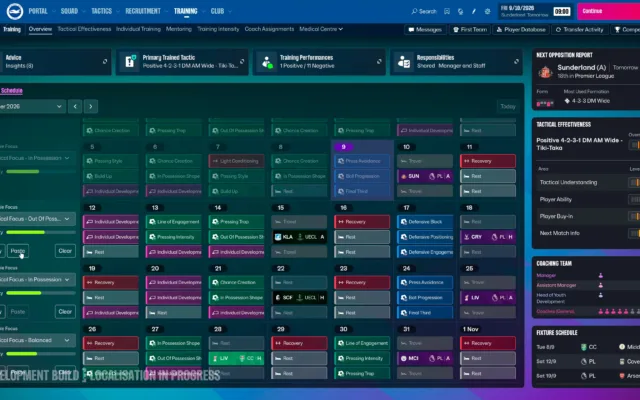Go to previous month arrow
Viewport: 640px width, 400px height.
[x=75, y=107]
